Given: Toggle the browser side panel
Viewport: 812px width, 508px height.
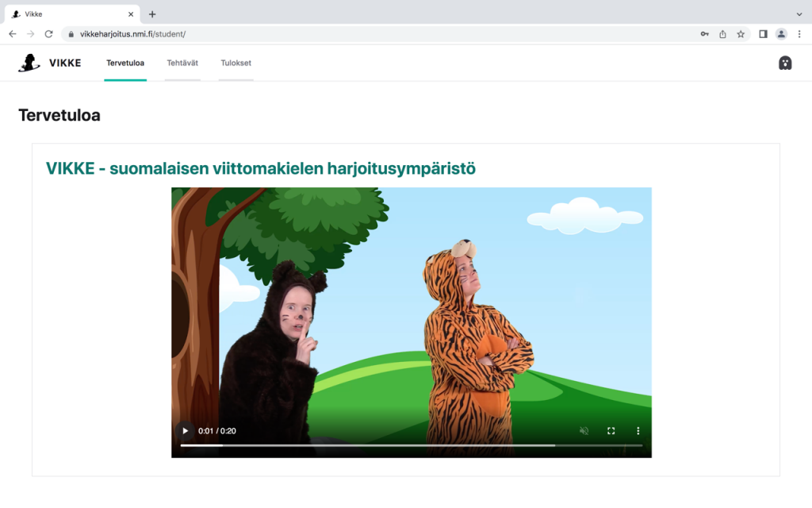Looking at the screenshot, I should pos(763,34).
